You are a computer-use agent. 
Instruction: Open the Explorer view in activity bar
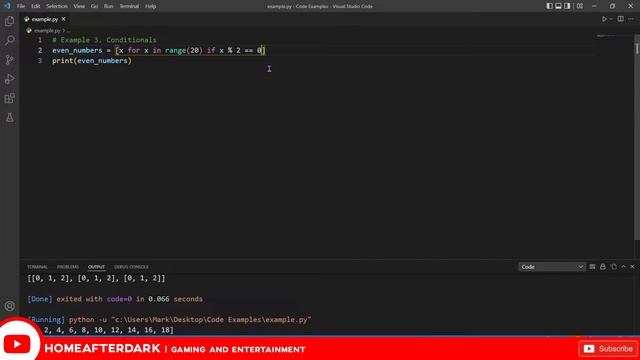9,21
